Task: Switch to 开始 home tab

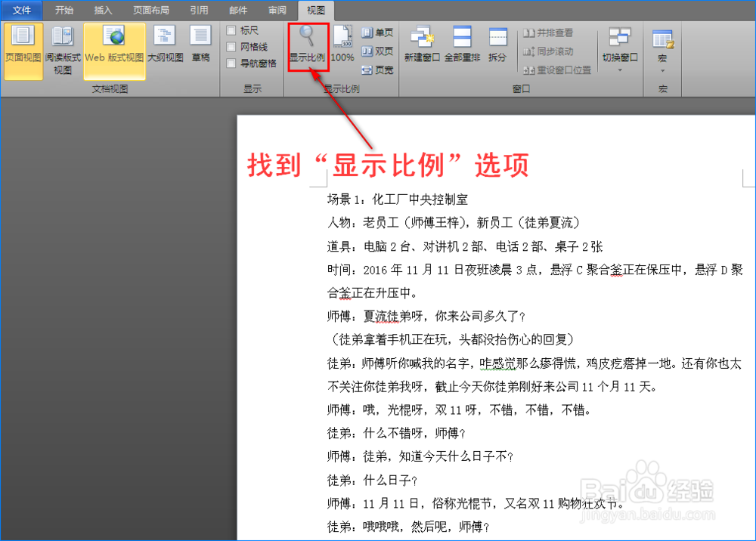Action: (x=64, y=10)
